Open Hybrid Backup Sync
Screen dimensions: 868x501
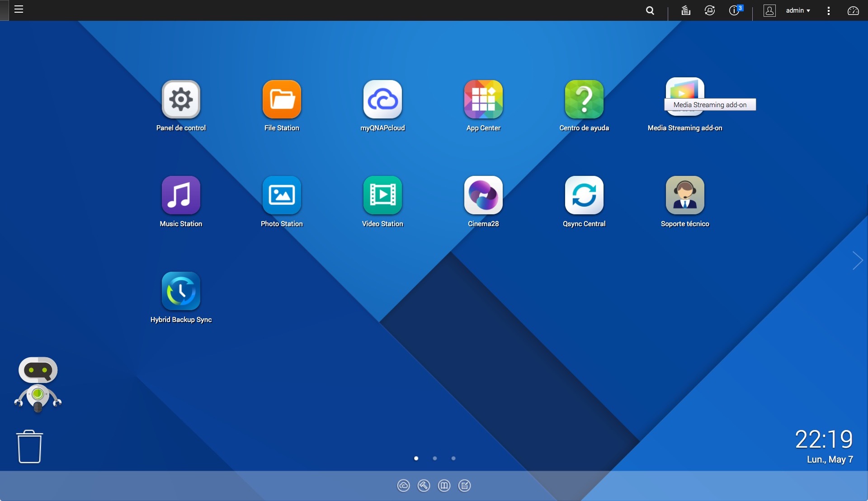coord(181,291)
